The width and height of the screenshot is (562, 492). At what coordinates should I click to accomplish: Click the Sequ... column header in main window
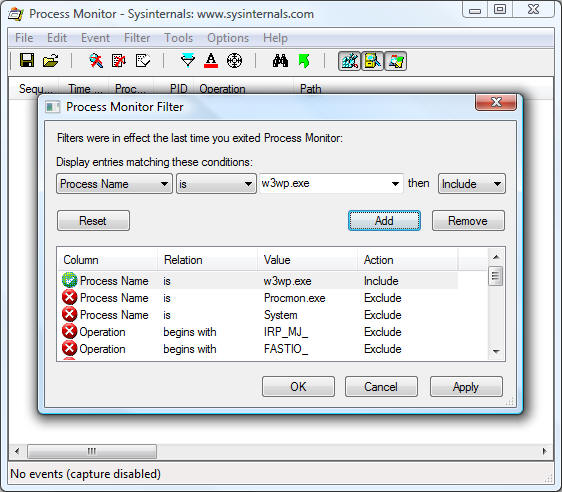(x=36, y=89)
